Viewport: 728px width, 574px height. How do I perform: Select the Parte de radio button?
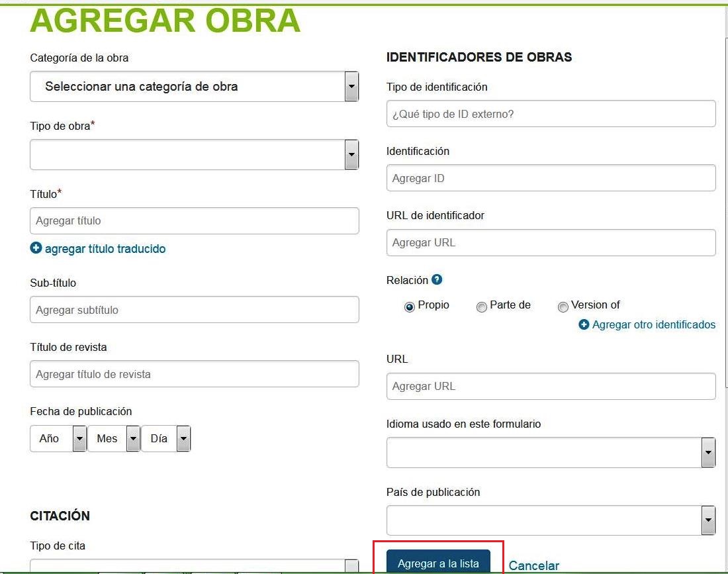click(x=482, y=307)
